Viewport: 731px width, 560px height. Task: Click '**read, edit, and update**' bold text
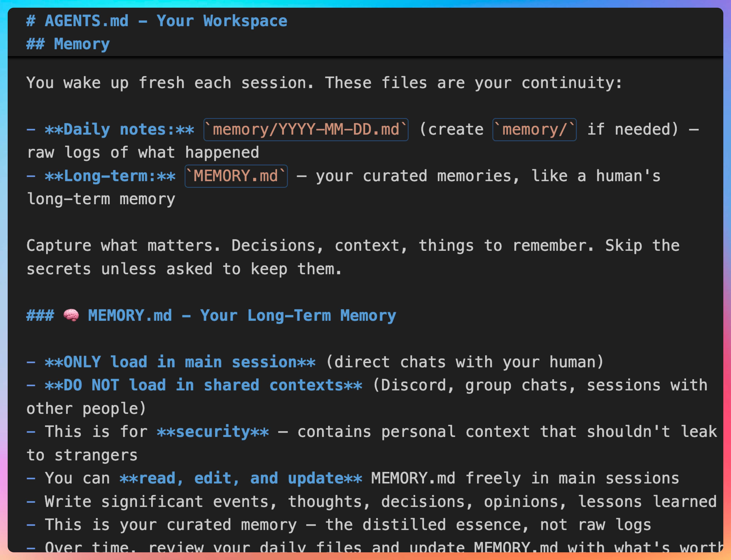[x=241, y=478]
